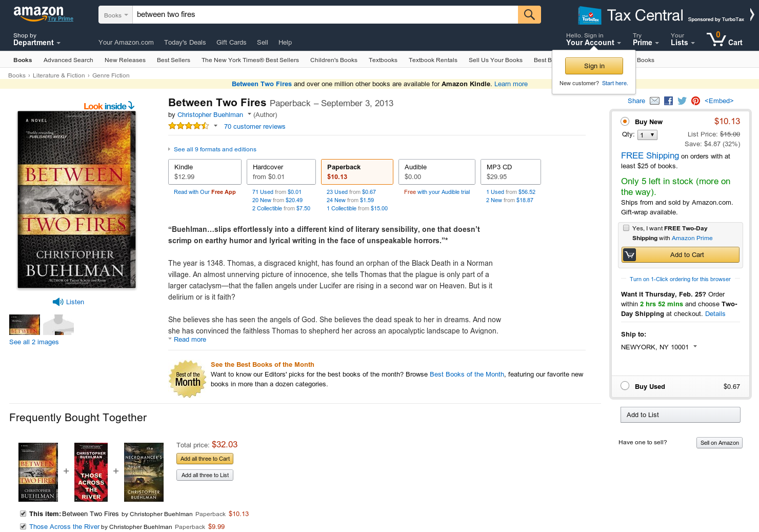The image size is (759, 532).
Task: Open the 70 customer reviews link
Action: (254, 126)
